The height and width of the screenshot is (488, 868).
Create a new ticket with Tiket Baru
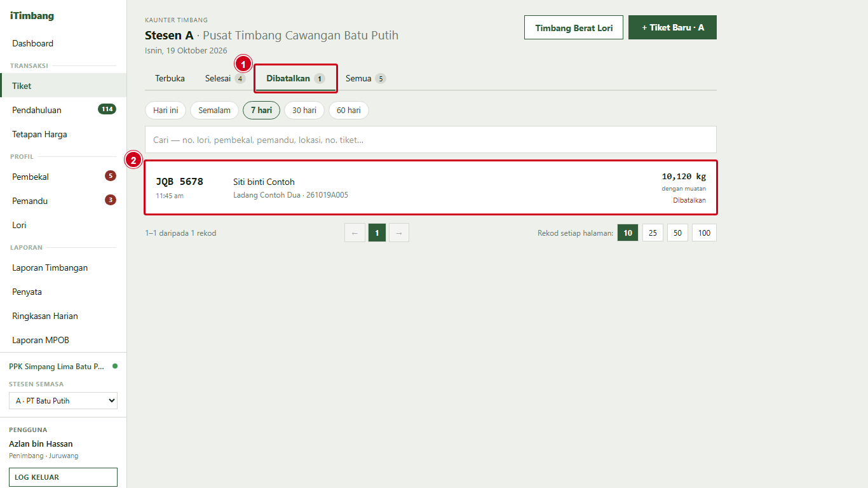672,27
